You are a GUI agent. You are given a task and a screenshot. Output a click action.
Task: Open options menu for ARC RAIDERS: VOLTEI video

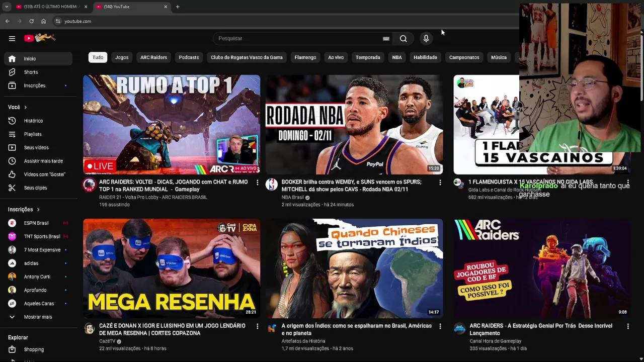tap(257, 183)
